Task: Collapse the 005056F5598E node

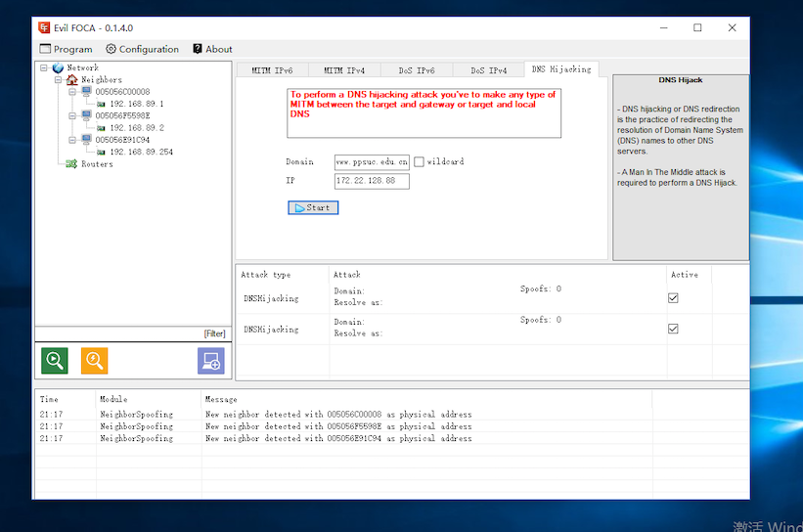Action: coord(72,115)
